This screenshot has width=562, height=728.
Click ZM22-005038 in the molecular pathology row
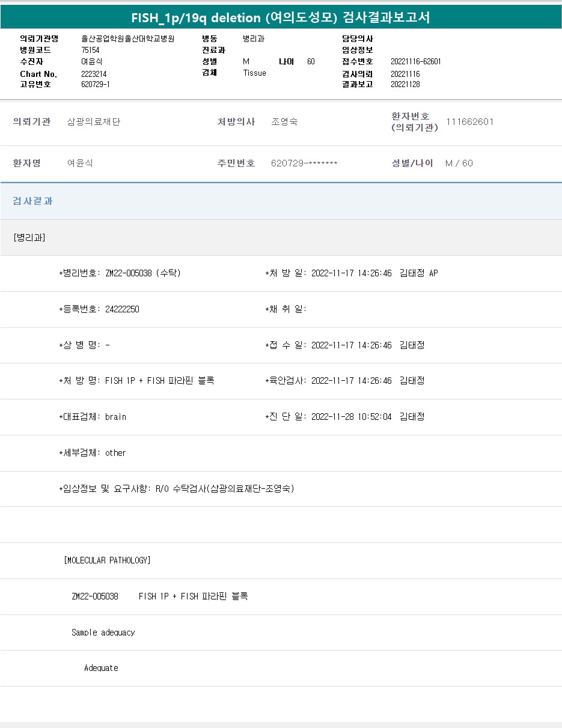pos(95,596)
